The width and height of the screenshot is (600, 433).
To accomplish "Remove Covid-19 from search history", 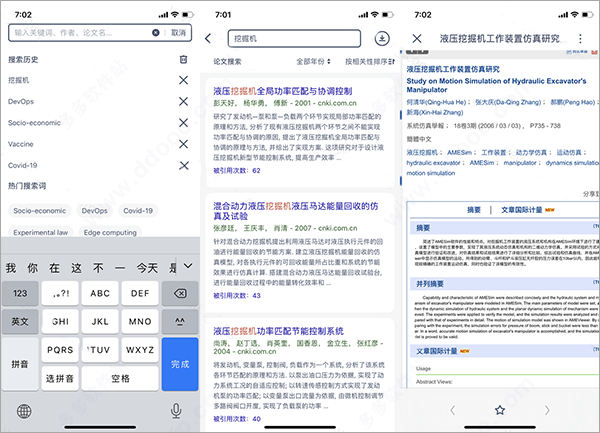I will point(184,166).
